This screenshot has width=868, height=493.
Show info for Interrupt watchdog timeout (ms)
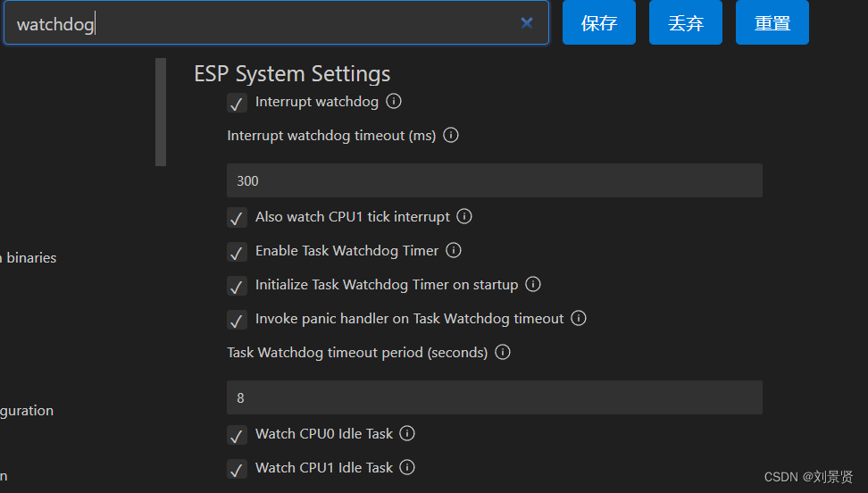coord(451,136)
